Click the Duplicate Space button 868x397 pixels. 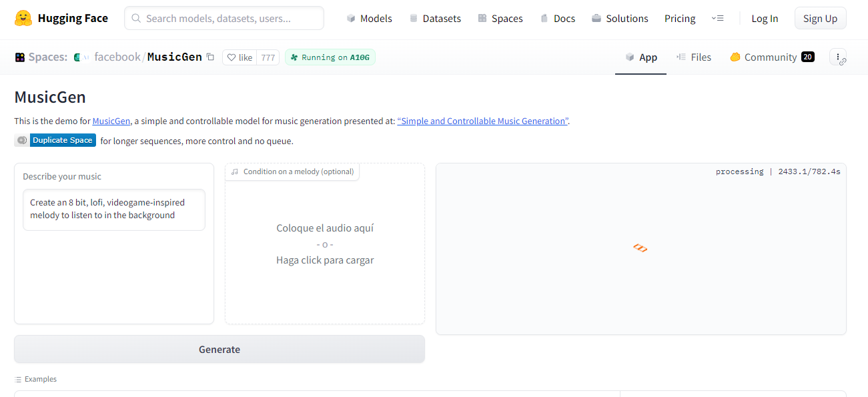tap(63, 140)
